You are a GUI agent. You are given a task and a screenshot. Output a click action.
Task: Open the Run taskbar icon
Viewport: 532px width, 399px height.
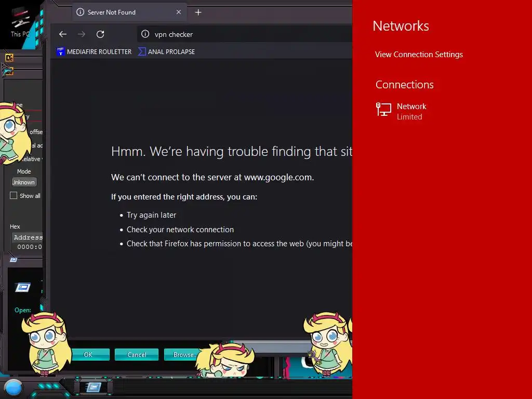(x=94, y=387)
